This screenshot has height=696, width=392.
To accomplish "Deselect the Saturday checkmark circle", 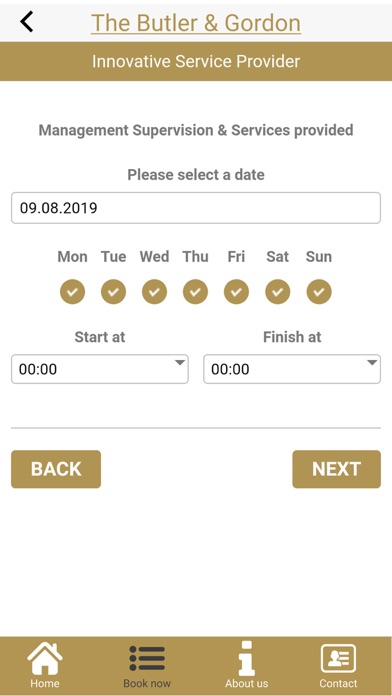I will pos(278,292).
